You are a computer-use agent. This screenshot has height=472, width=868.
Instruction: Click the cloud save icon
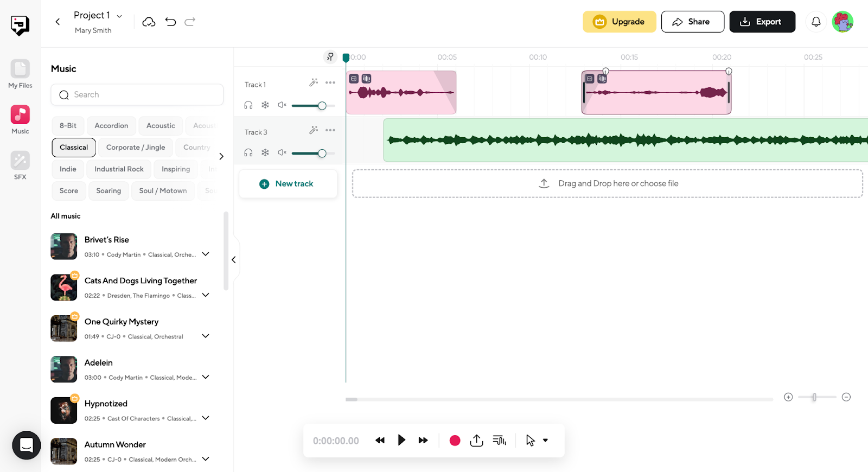[x=149, y=22]
